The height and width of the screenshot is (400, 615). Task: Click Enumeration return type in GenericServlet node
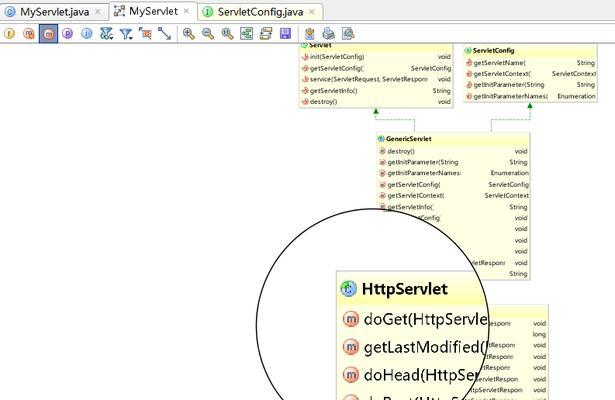[x=509, y=173]
